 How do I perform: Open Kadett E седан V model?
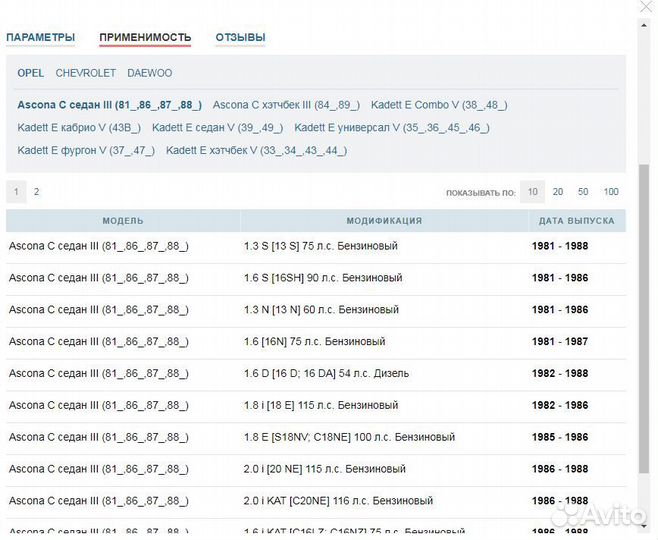(x=217, y=128)
